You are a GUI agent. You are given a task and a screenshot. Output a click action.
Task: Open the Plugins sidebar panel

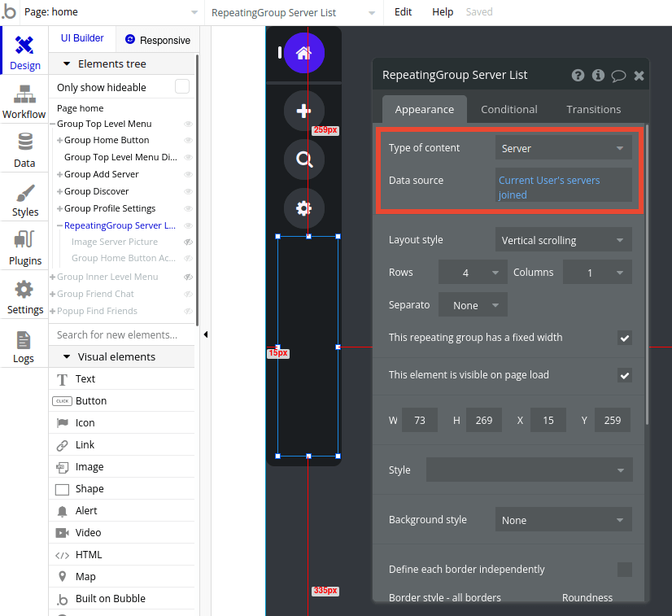coord(24,248)
